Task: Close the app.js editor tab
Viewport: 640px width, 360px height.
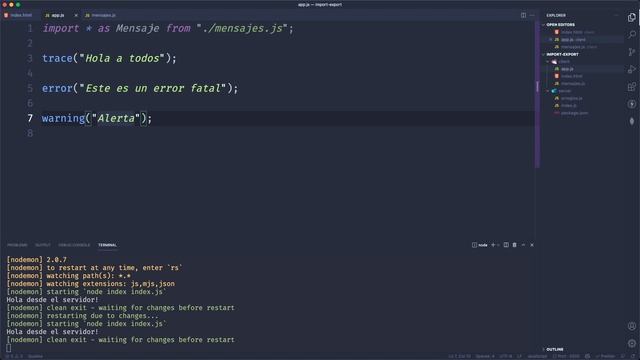Action: point(76,16)
